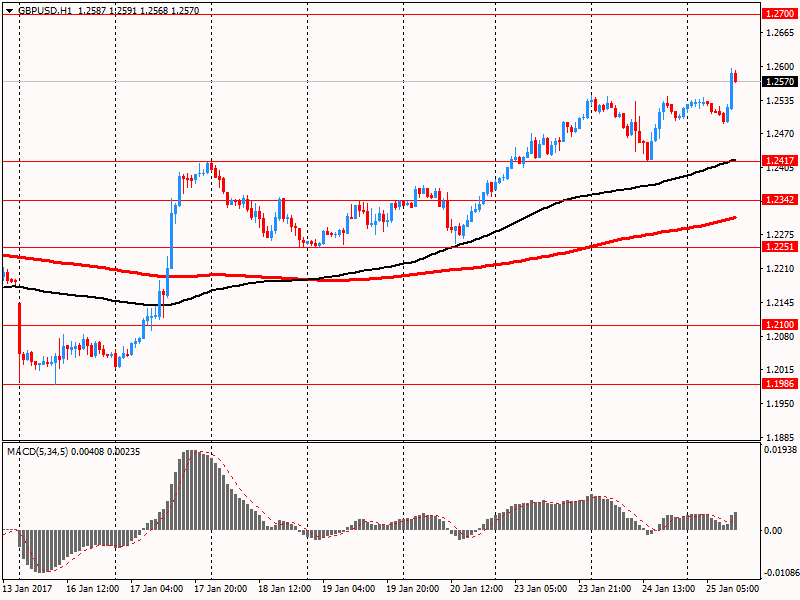
Task: Select the 1.2417 red level label
Action: coord(780,161)
